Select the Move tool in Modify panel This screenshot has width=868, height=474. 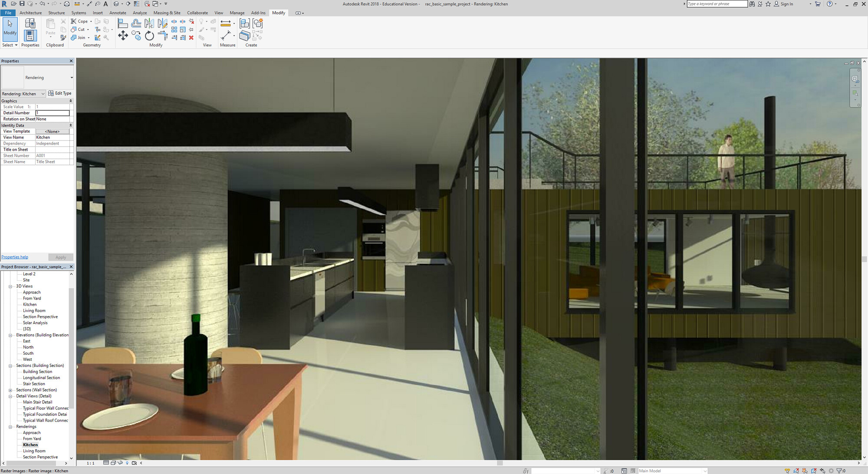[x=123, y=36]
